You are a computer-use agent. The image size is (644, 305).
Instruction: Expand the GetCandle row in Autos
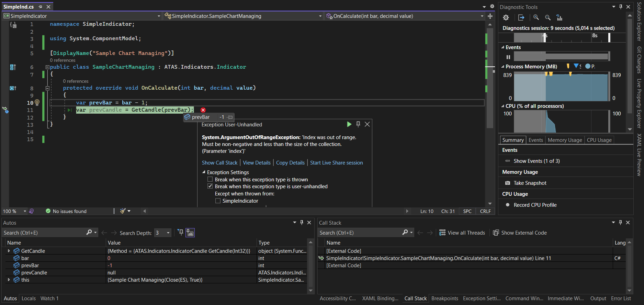point(9,251)
